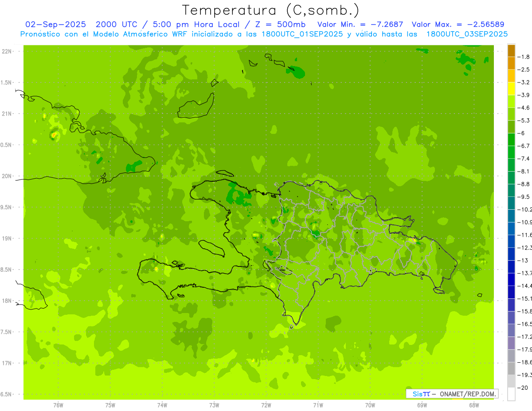Select the "02-Sep-2025" date text
Screen dimensions: 532x411
point(55,24)
